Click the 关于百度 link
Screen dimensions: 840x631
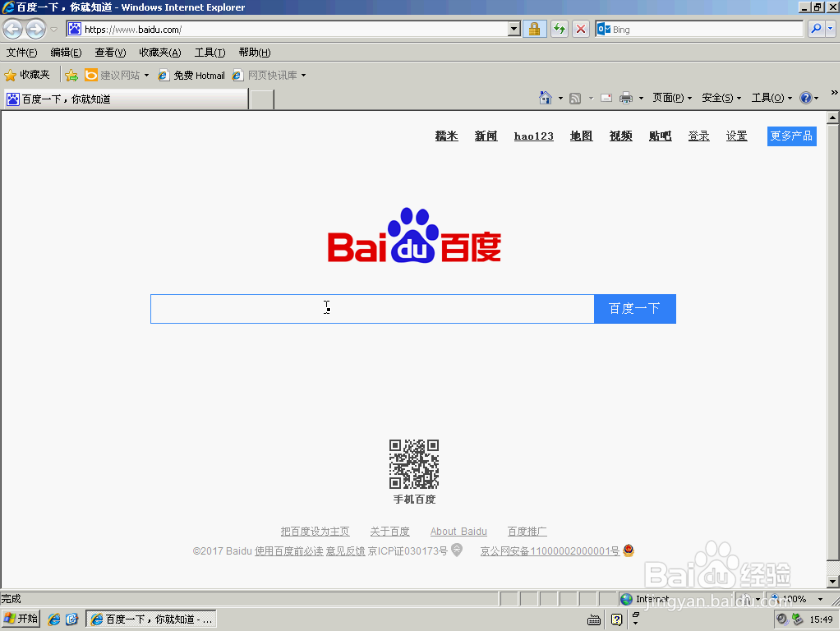tap(389, 531)
